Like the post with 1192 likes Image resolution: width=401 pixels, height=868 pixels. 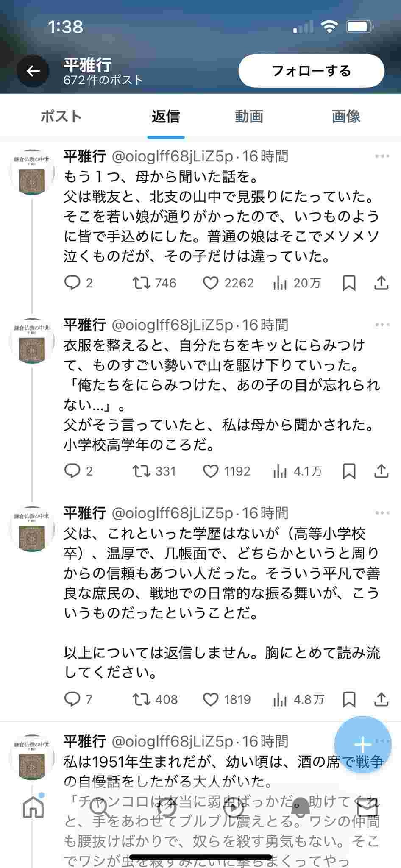tap(211, 471)
